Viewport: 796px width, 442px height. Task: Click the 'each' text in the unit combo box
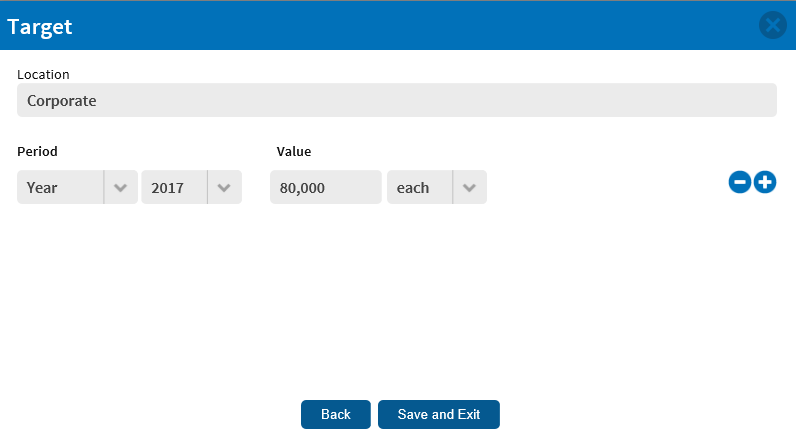(x=413, y=188)
